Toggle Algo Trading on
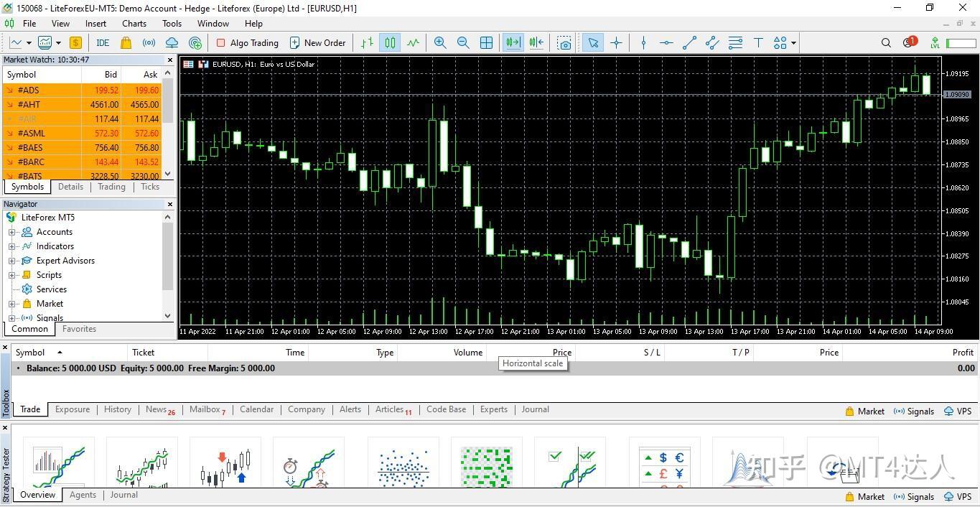The width and height of the screenshot is (980, 507). tap(247, 43)
